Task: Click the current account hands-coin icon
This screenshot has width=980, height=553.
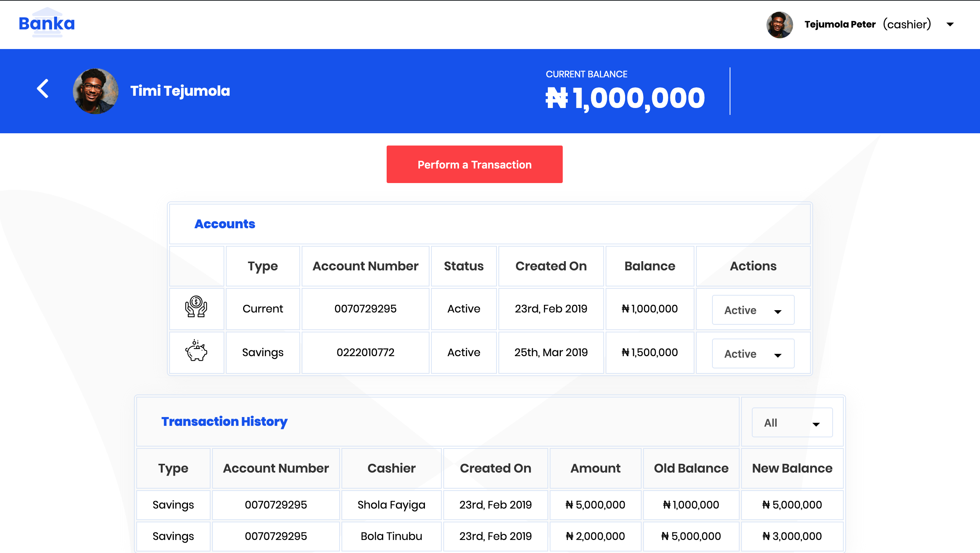Action: [196, 307]
